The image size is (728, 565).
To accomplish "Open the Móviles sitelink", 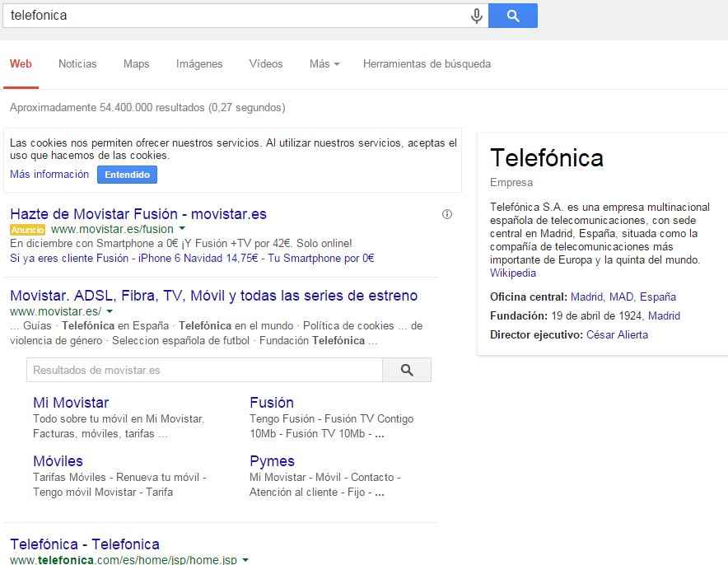I will click(58, 461).
